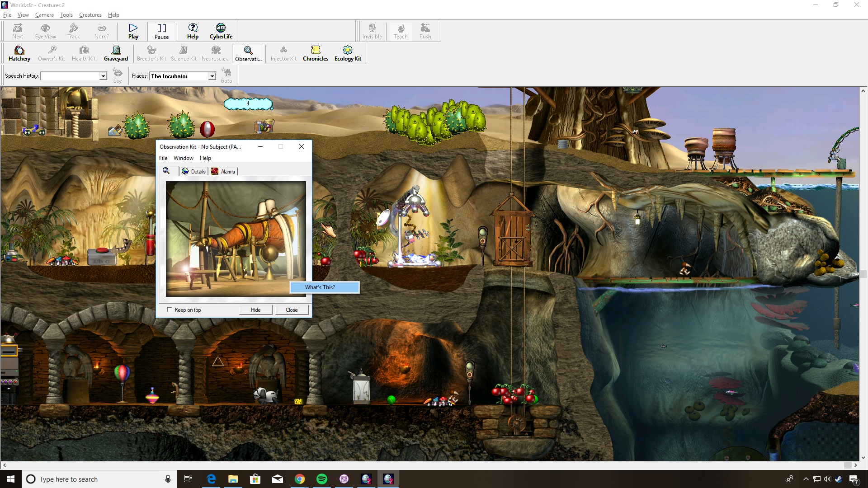Open the Breeder's Kit

(x=151, y=53)
